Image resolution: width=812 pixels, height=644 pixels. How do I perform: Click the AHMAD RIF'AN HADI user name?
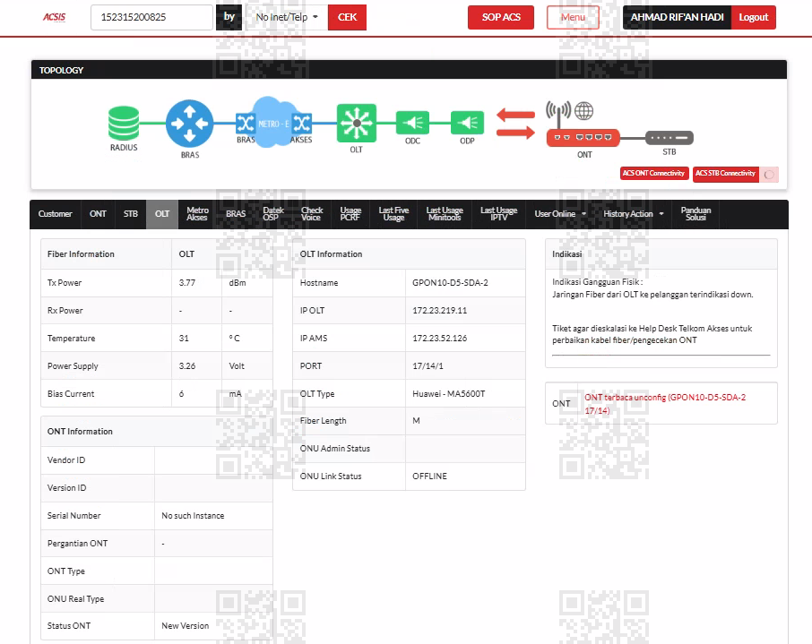point(677,17)
